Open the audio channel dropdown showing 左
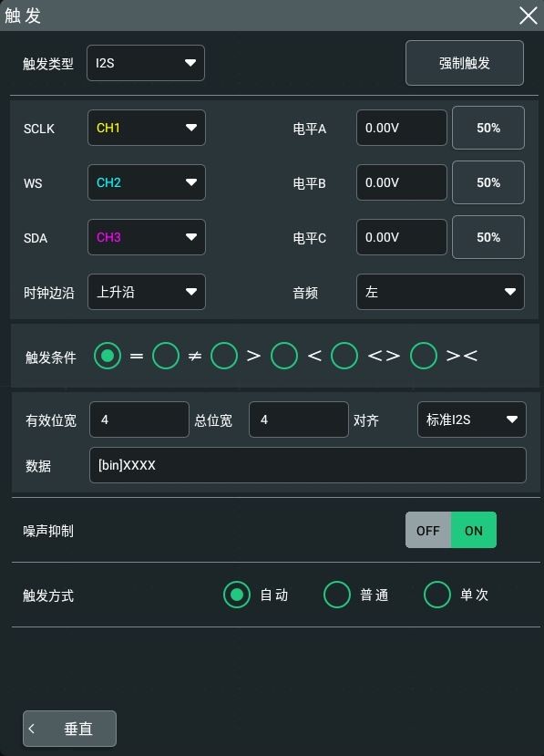The image size is (544, 756). [x=440, y=292]
